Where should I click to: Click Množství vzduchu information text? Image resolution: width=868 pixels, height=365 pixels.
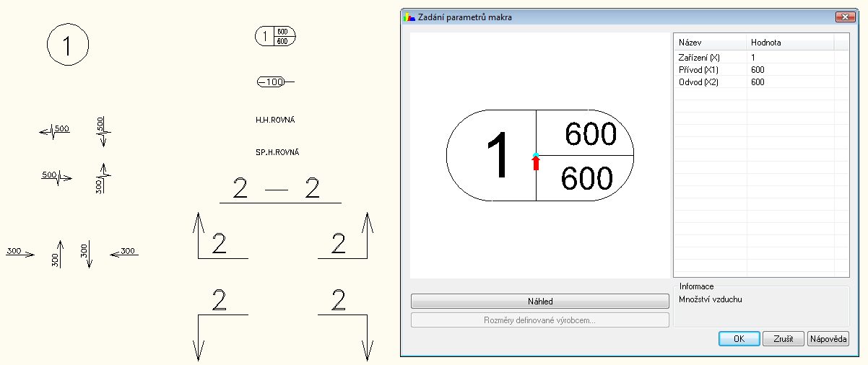click(711, 299)
